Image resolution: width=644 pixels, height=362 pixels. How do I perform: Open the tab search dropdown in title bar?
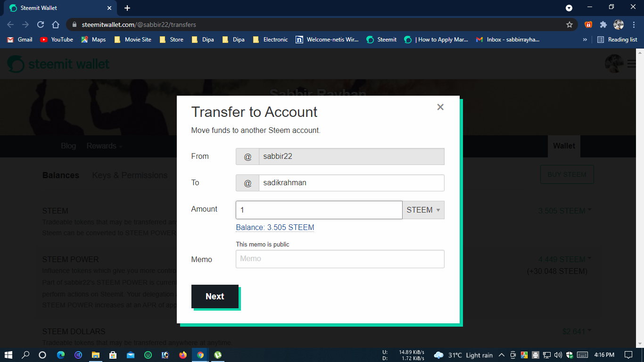pyautogui.click(x=569, y=8)
